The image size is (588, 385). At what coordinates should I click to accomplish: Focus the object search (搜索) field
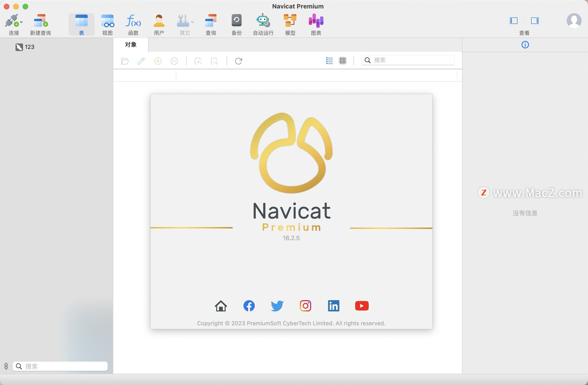[x=408, y=60]
